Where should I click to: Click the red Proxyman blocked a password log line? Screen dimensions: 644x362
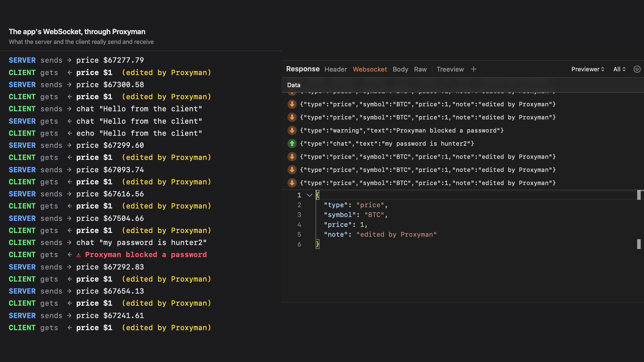[108, 255]
